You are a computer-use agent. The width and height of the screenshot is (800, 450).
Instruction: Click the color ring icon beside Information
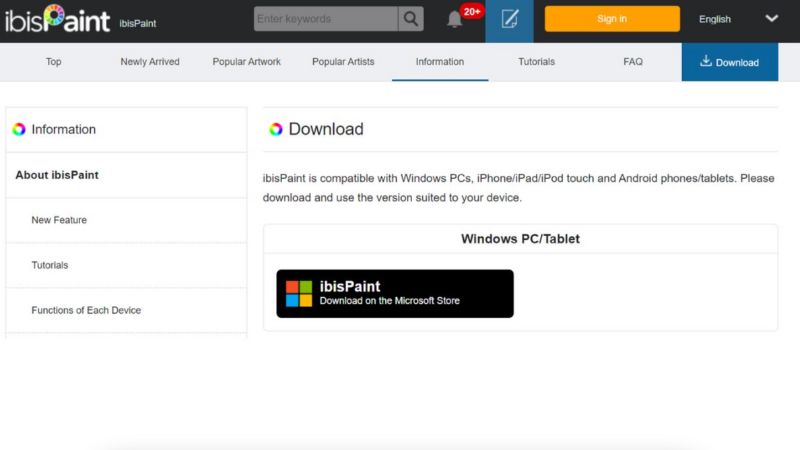[x=19, y=129]
